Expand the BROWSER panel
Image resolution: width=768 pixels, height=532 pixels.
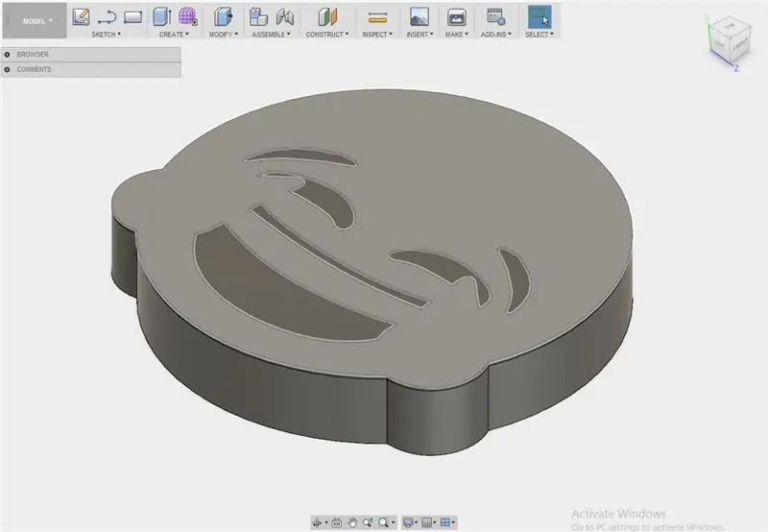[7, 55]
